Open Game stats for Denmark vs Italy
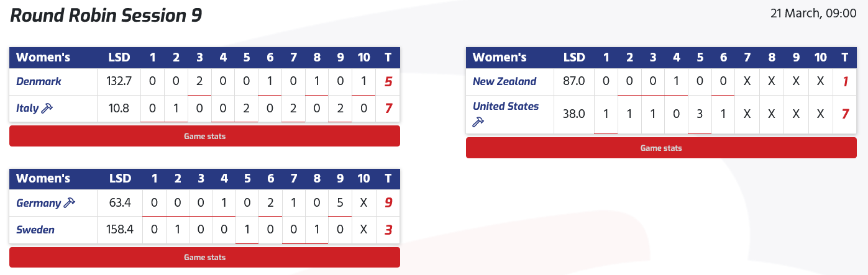 tap(204, 136)
